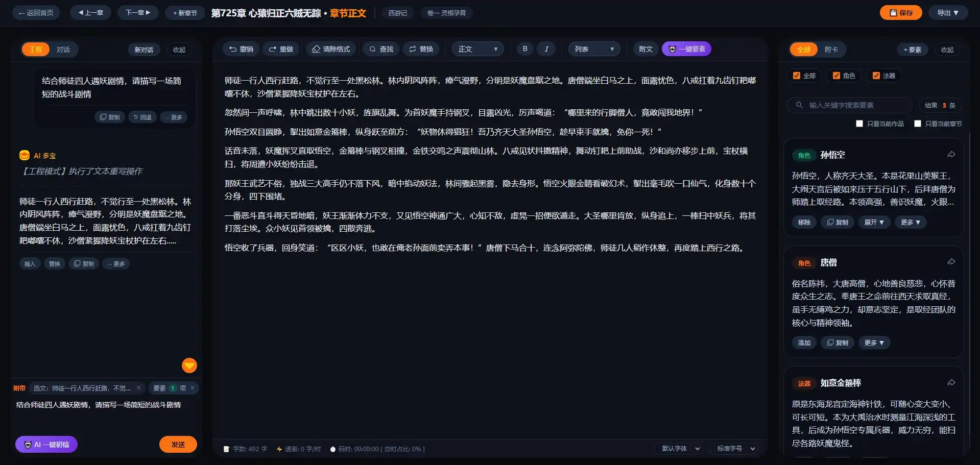Click the 撤销 undo button
The image size is (980, 465).
coord(241,49)
